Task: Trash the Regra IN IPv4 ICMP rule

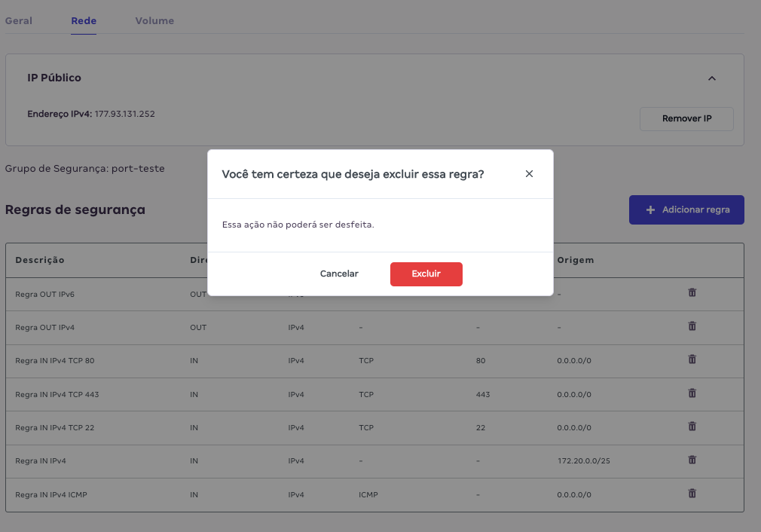Action: click(x=692, y=494)
